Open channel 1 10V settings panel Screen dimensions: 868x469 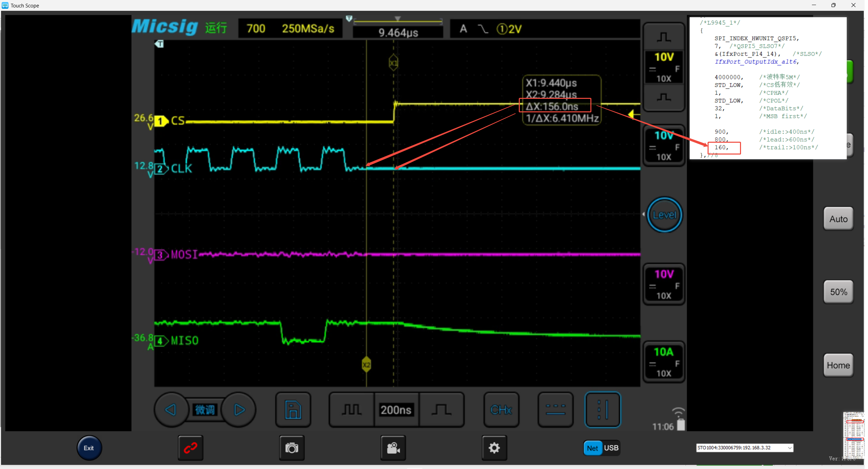point(664,67)
